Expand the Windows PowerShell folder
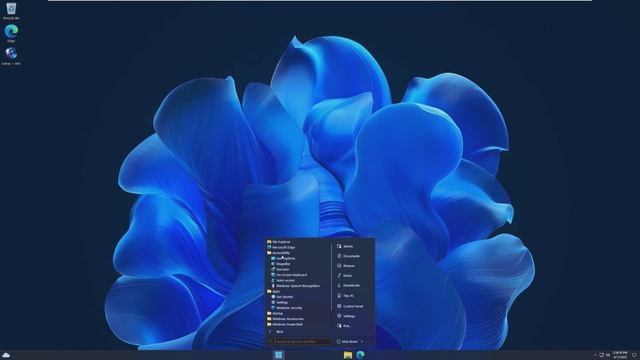Screen dimensions: 640x360 (x=285, y=324)
